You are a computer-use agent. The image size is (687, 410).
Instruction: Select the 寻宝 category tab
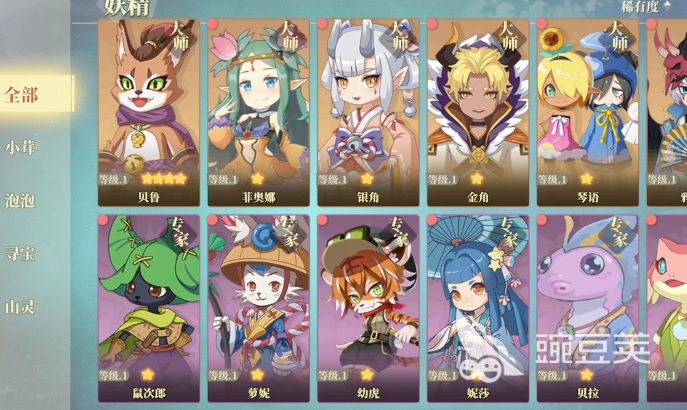[x=20, y=254]
